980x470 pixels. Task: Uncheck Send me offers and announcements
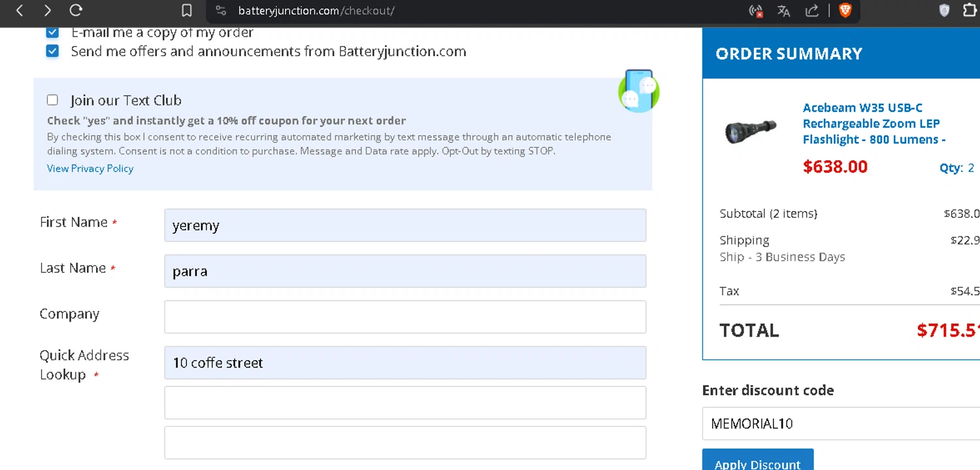pos(52,51)
